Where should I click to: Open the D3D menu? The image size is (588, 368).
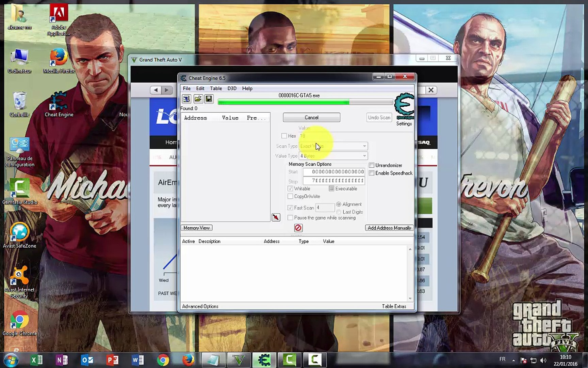pyautogui.click(x=232, y=89)
